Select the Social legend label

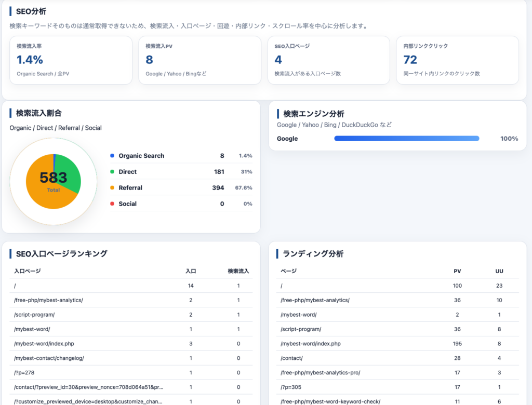[128, 204]
